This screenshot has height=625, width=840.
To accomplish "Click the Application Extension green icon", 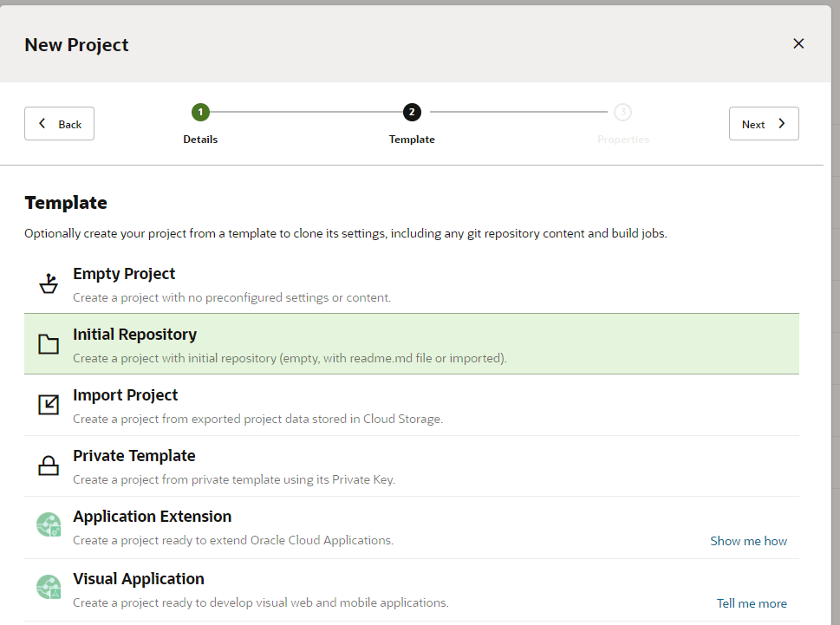I will [49, 526].
